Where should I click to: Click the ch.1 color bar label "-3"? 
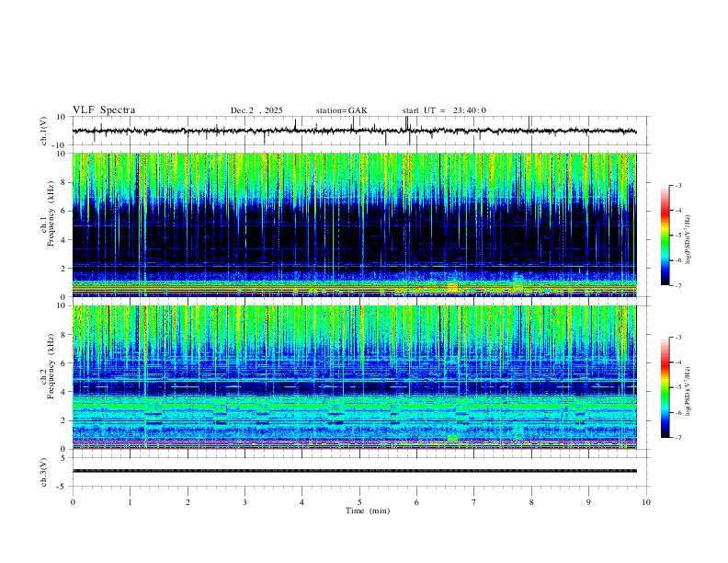[x=678, y=185]
